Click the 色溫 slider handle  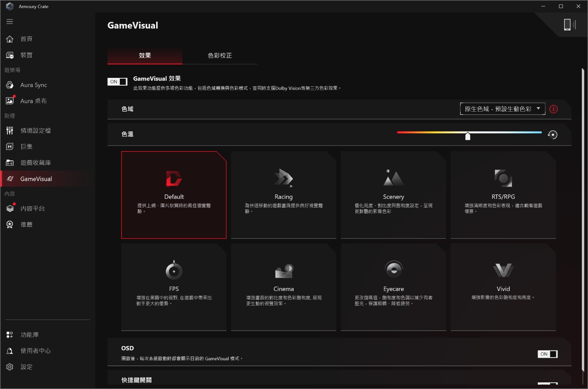[467, 136]
